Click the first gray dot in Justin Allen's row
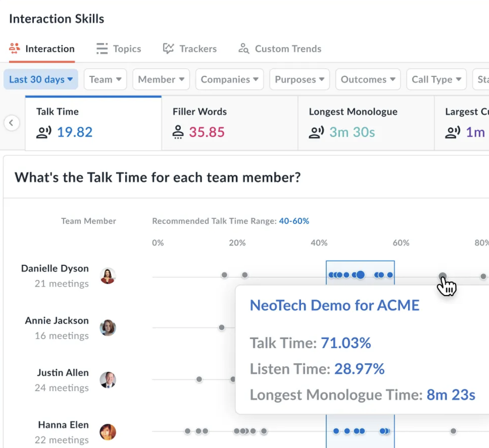 pos(199,379)
